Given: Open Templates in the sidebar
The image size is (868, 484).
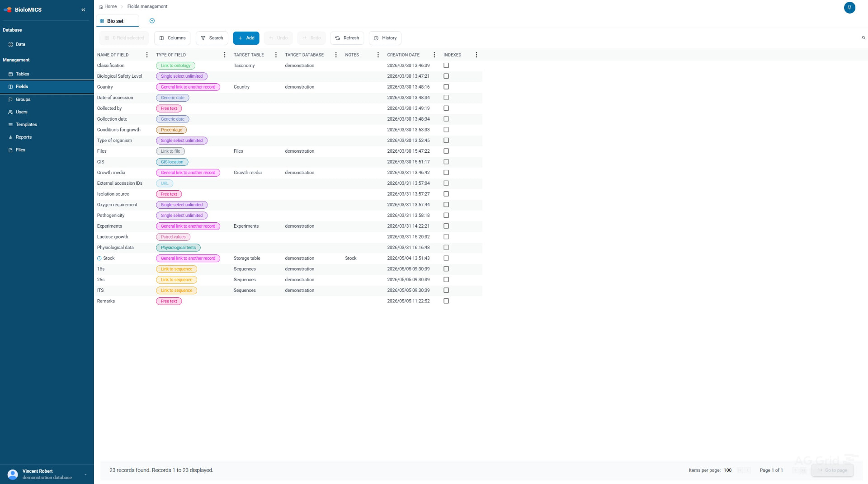Looking at the screenshot, I should pyautogui.click(x=26, y=125).
